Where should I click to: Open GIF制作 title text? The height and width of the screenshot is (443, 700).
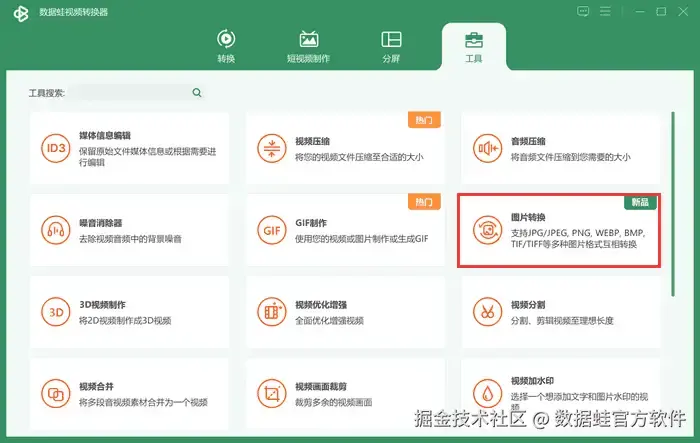point(311,223)
